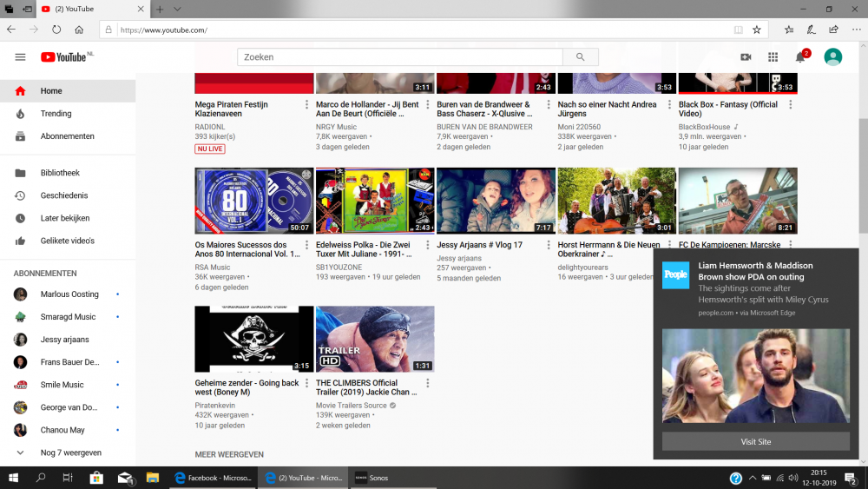Open Geschiedenis in the sidebar

click(x=68, y=195)
